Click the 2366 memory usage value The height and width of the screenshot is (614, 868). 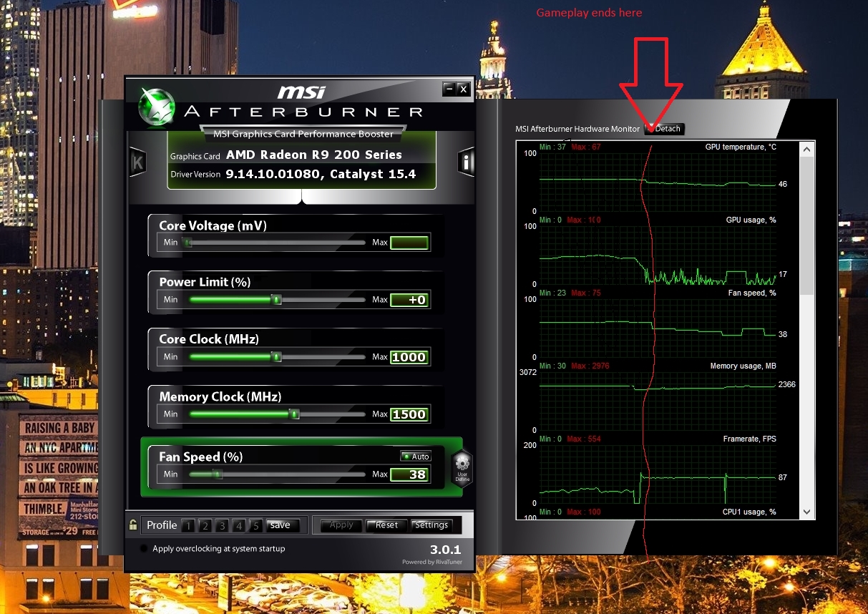tap(786, 384)
